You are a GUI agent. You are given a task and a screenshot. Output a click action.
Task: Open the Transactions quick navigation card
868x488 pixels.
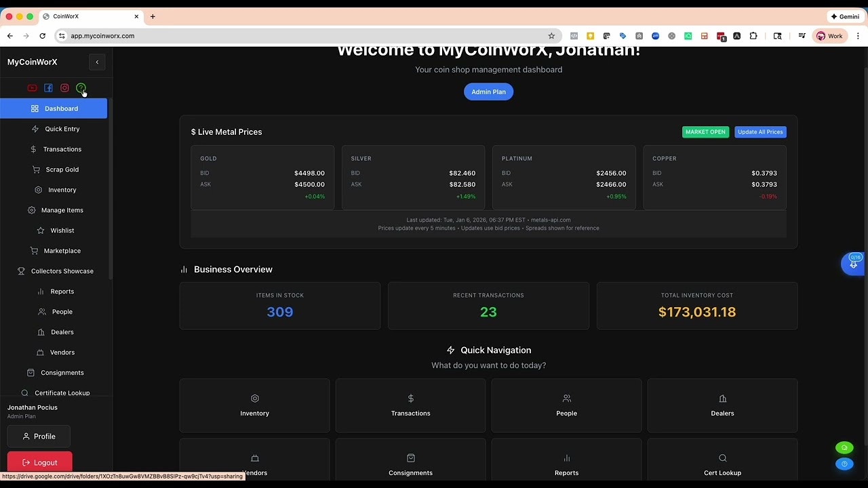pos(410,405)
